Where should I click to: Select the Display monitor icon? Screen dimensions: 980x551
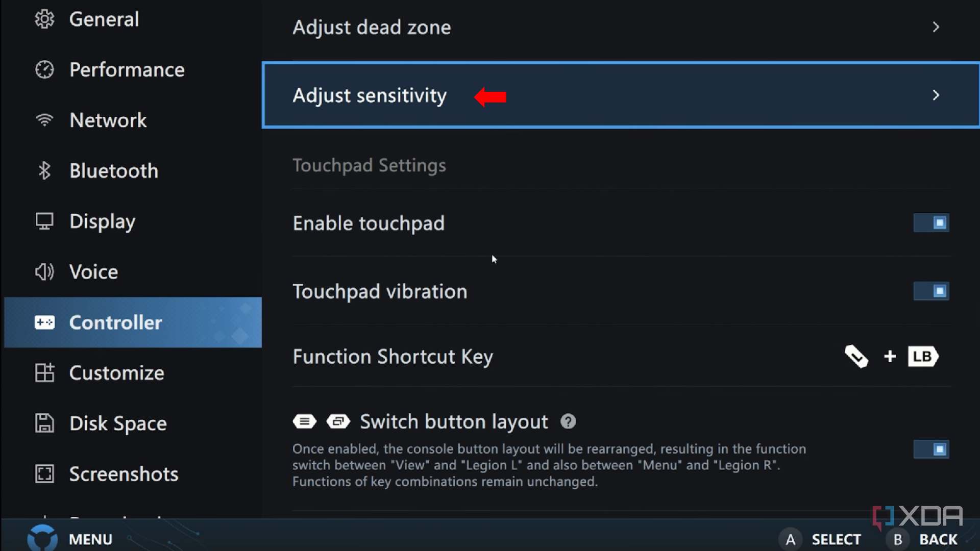tap(44, 221)
